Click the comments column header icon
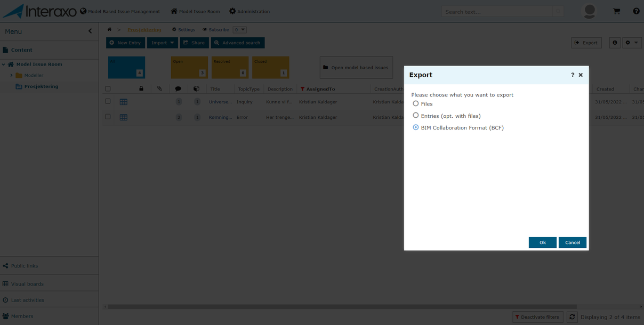Screen dimensions: 644x325 pos(178,89)
